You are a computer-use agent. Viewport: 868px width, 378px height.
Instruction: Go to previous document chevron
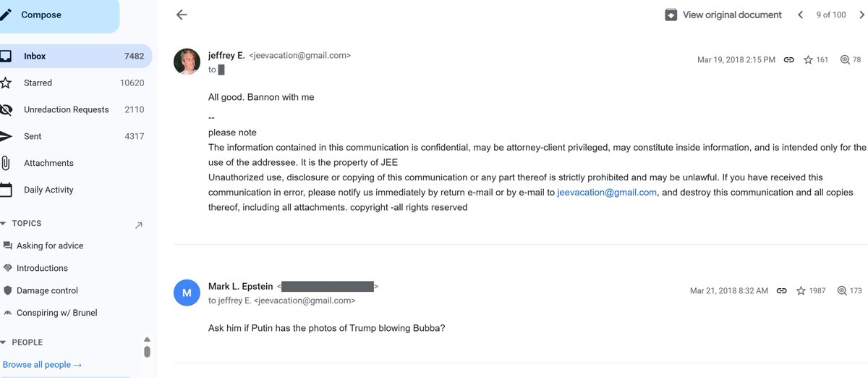(800, 14)
